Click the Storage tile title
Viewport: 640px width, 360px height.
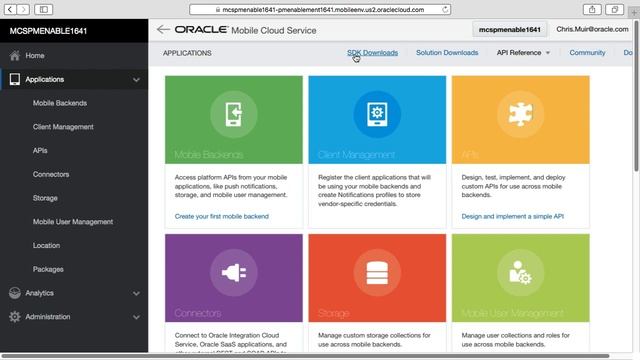click(x=333, y=313)
